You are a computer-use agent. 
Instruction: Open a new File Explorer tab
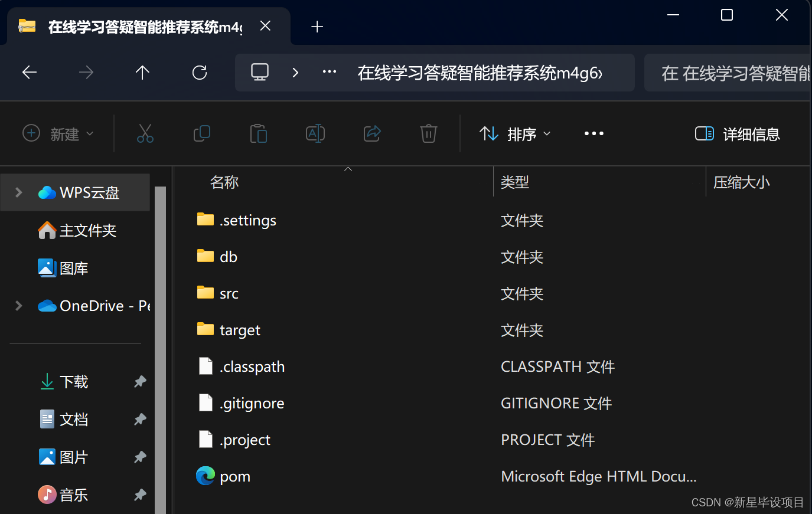pos(317,26)
